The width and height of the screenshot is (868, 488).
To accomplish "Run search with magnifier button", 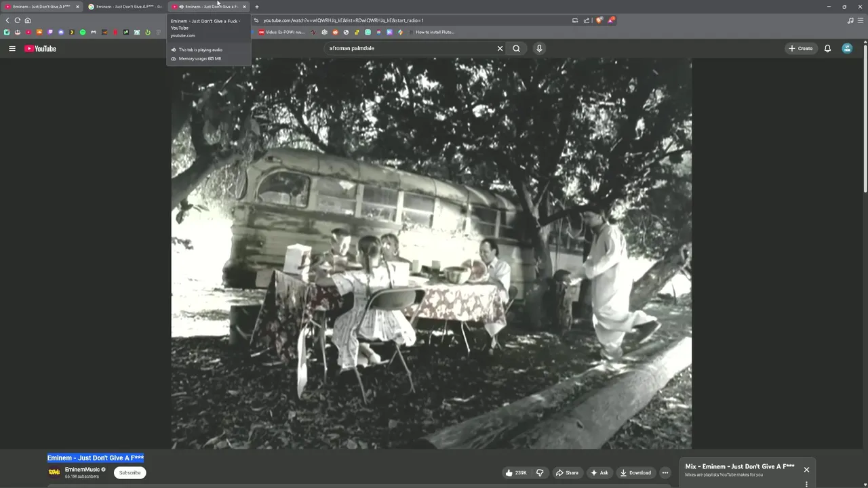I will pos(517,48).
